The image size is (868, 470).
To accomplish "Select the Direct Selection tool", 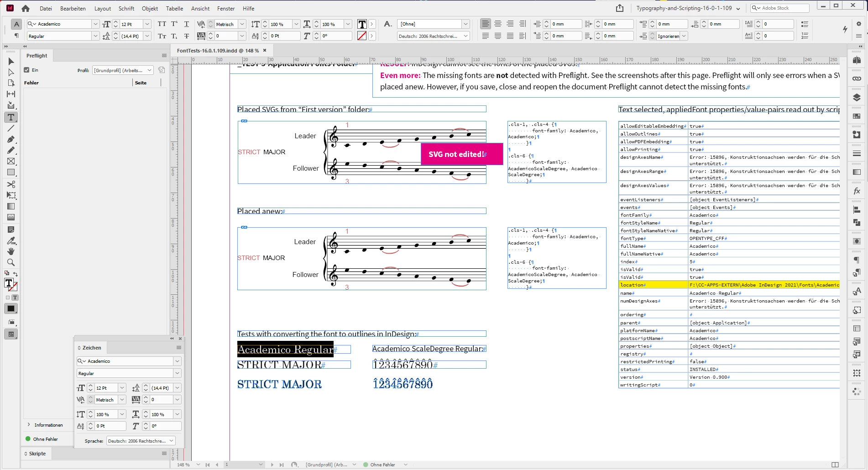I will [x=11, y=72].
